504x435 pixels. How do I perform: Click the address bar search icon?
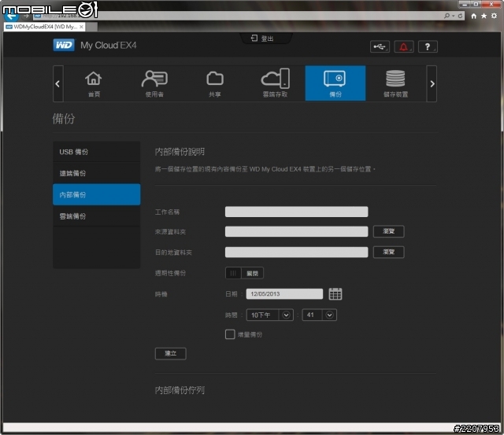pyautogui.click(x=447, y=16)
